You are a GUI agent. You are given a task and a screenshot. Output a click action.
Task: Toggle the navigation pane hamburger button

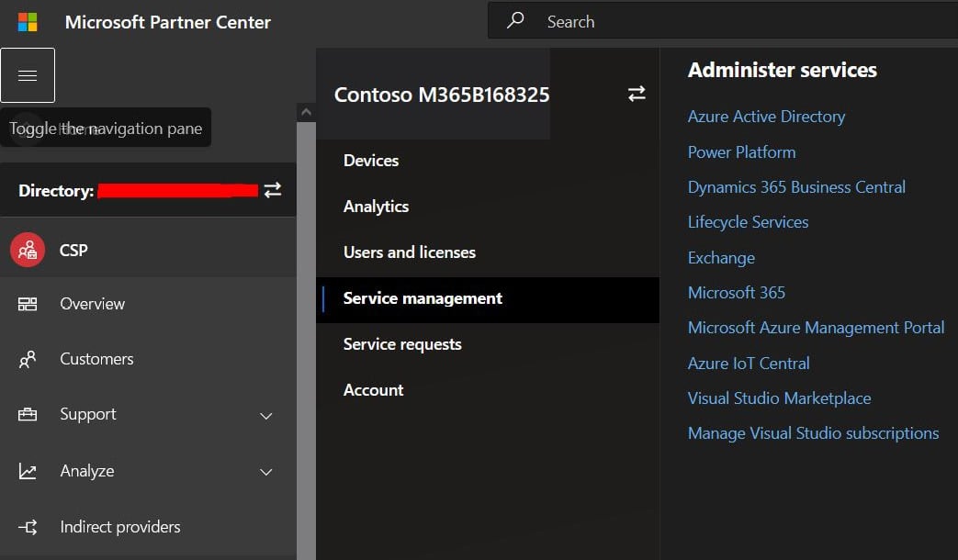pyautogui.click(x=28, y=75)
